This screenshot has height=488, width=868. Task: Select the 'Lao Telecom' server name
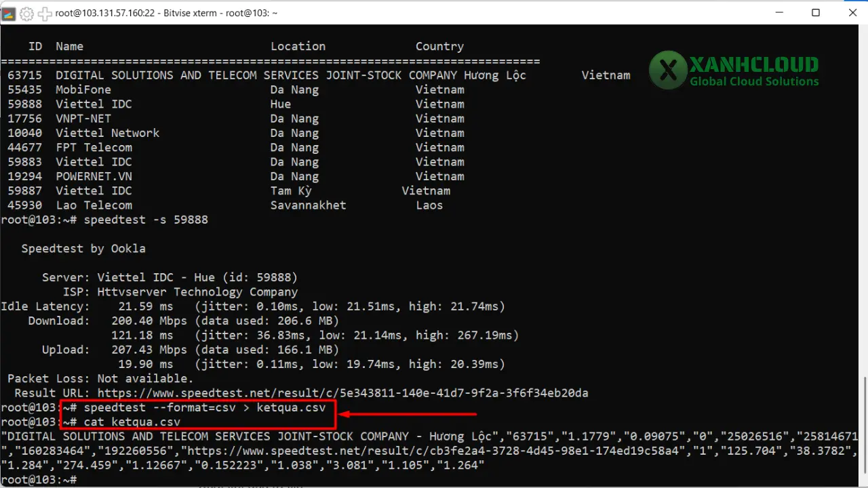pos(94,205)
